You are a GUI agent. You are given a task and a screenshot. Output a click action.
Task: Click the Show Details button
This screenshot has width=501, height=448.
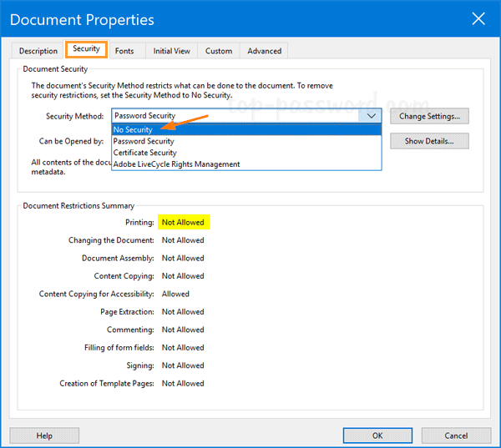429,141
